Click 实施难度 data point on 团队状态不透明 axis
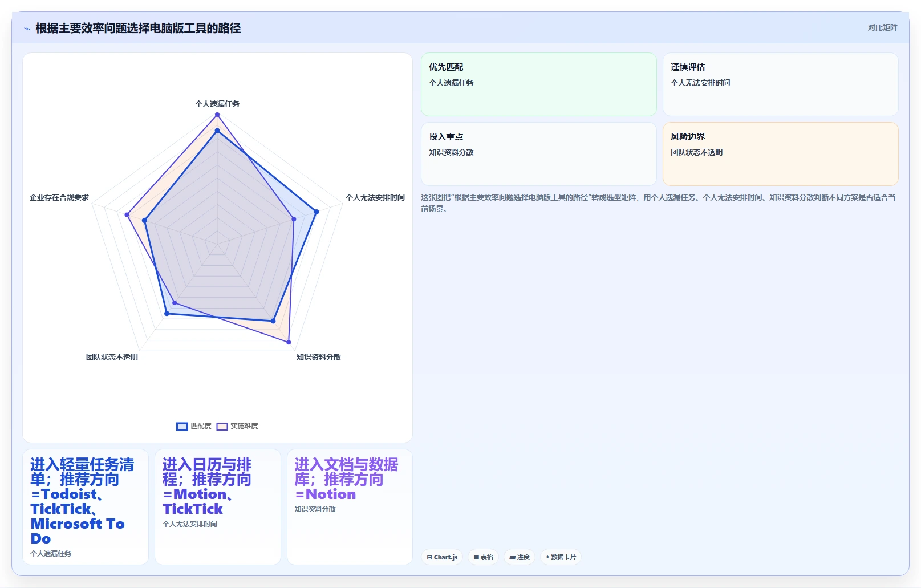 pos(175,303)
